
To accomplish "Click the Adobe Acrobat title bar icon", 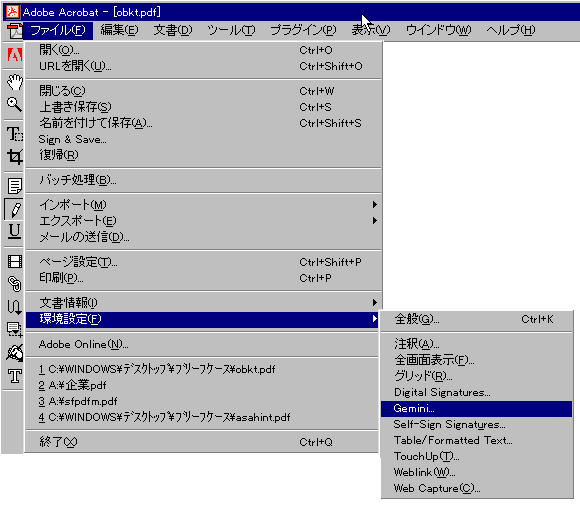I will (x=12, y=12).
